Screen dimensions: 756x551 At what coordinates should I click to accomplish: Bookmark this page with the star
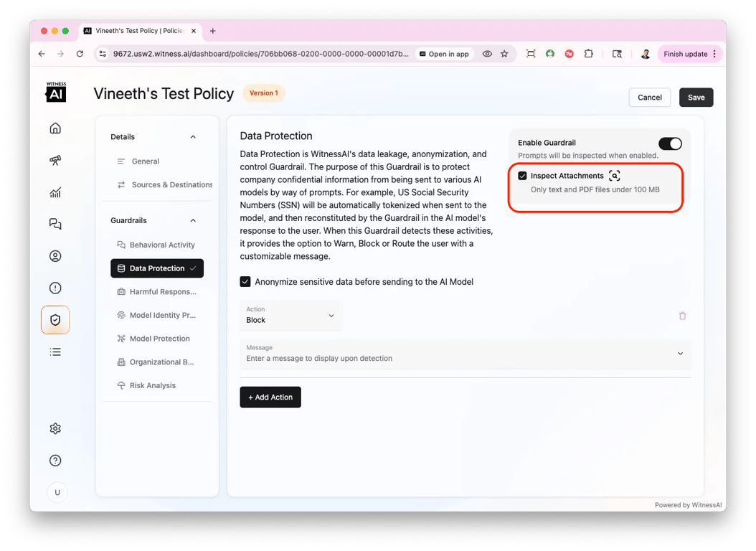[504, 54]
